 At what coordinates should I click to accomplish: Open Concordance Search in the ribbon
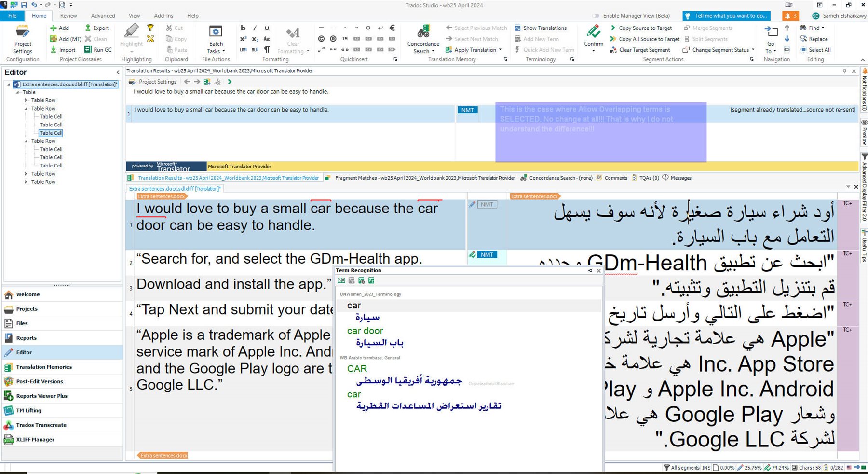pyautogui.click(x=423, y=39)
